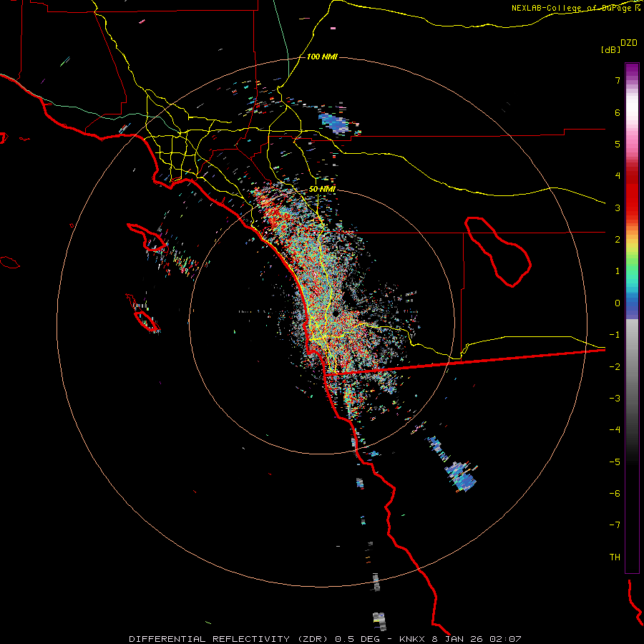
Task: Click the -2 value on color scale
Action: [x=615, y=366]
